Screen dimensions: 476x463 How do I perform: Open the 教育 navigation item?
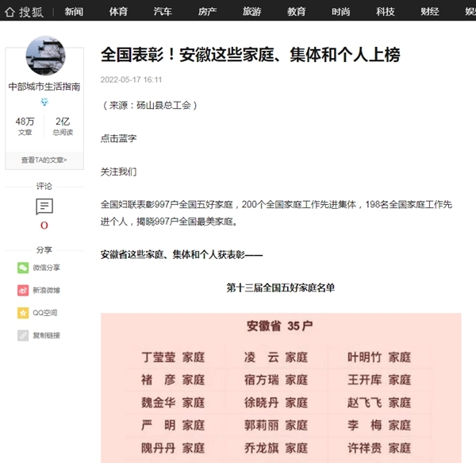(x=297, y=11)
